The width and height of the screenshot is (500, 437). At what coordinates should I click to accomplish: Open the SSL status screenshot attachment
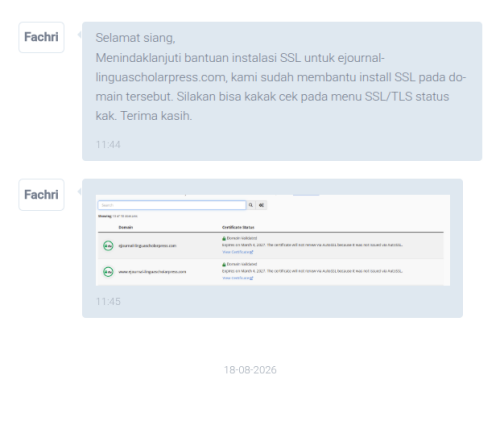click(x=273, y=240)
